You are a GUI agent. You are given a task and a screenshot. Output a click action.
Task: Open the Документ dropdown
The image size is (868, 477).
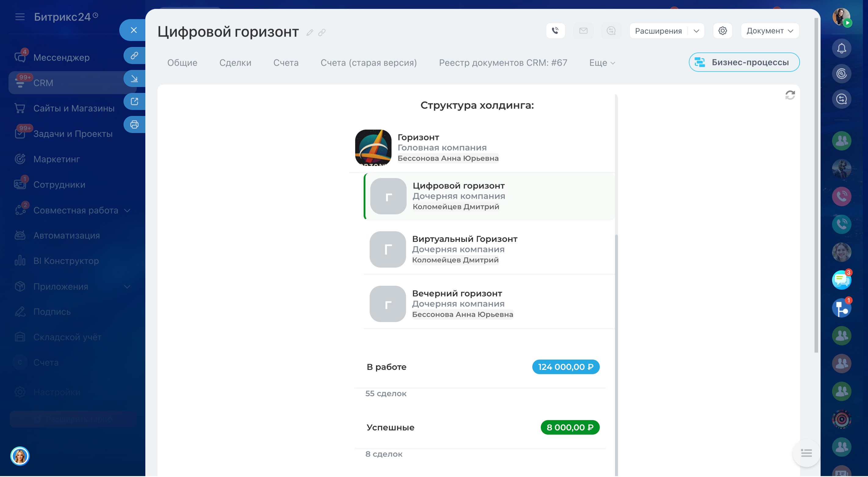770,30
